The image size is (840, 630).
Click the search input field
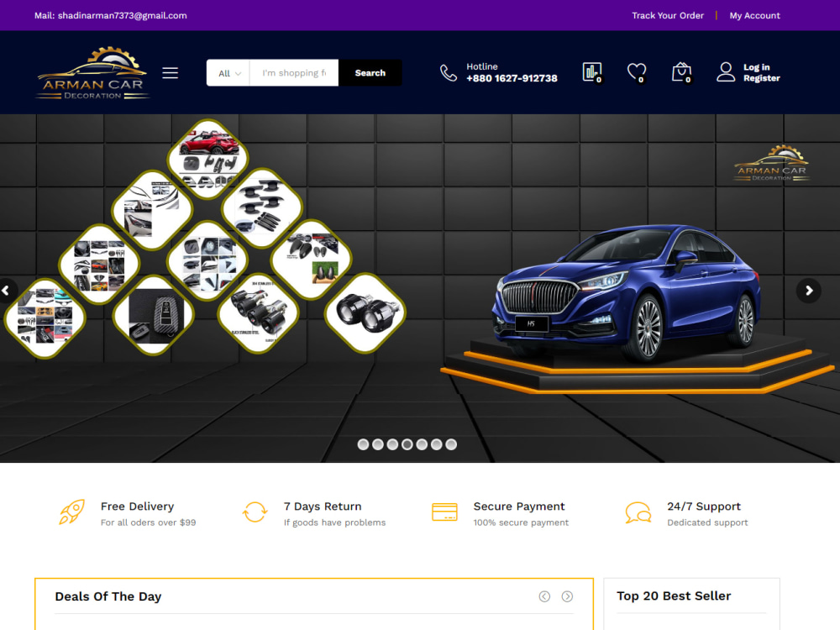click(x=294, y=73)
